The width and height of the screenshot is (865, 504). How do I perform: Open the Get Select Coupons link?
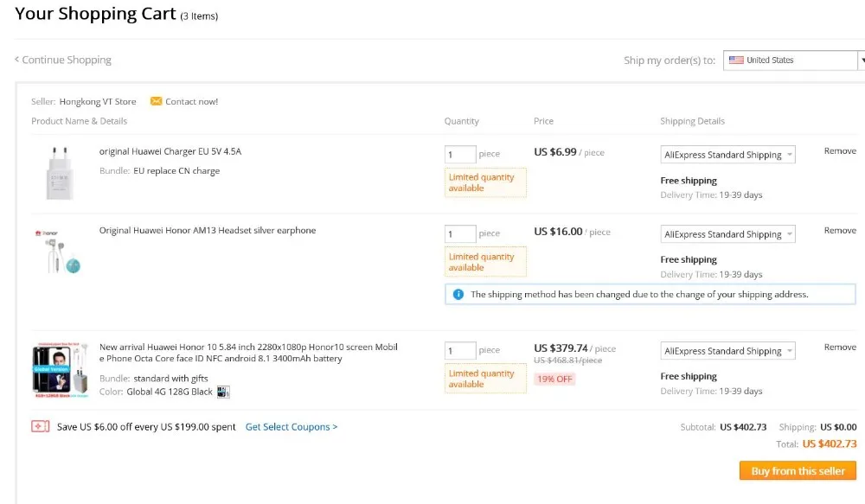[292, 427]
